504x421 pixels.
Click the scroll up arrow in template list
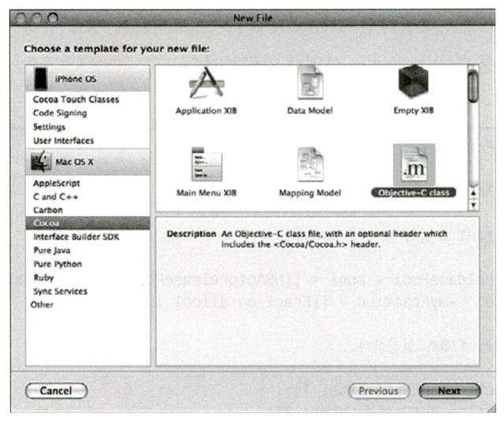473,193
